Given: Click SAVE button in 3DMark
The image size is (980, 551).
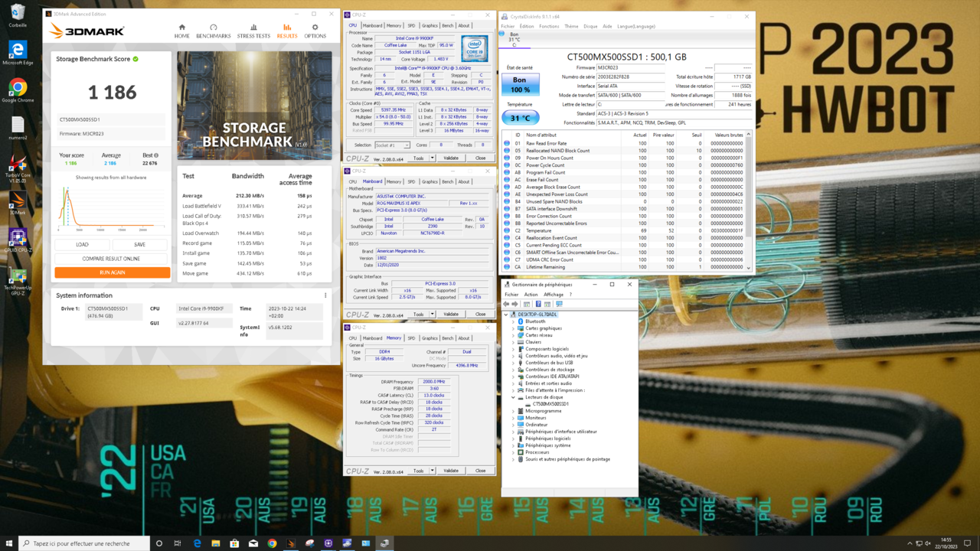Looking at the screenshot, I should click(139, 245).
